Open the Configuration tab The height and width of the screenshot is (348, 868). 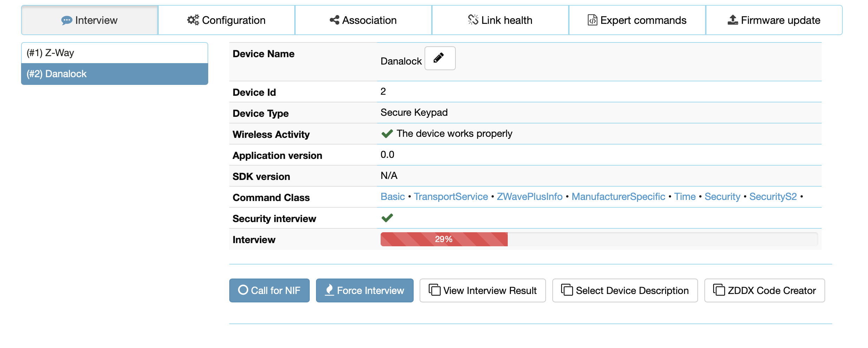tap(226, 20)
